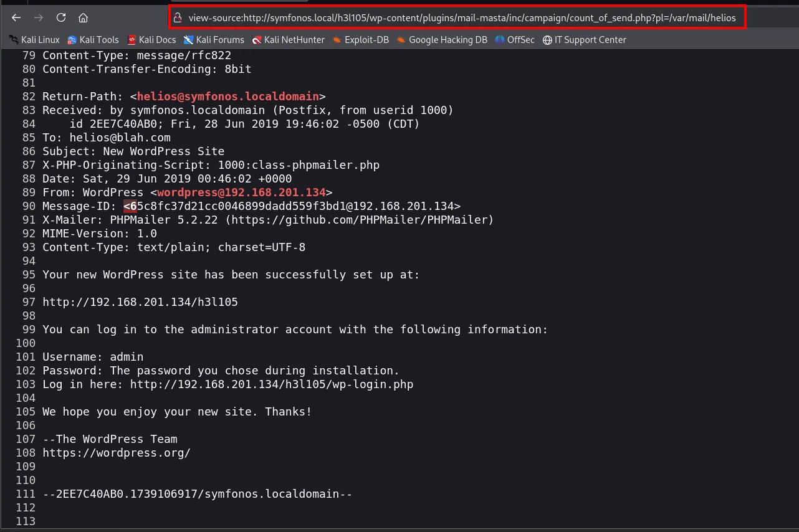Click the insecure connection lock icon
The width and height of the screenshot is (799, 532).
click(178, 18)
